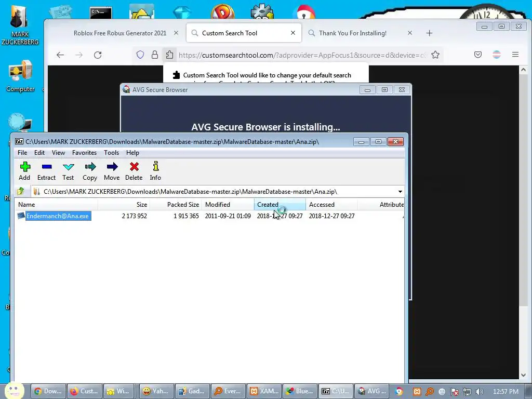
Task: Close the Roblox Free Robux Generator tab
Action: pos(176,33)
